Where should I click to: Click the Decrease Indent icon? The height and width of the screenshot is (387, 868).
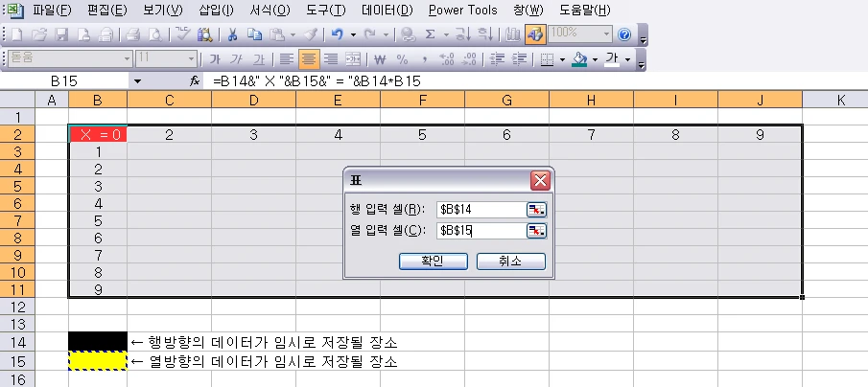point(498,59)
